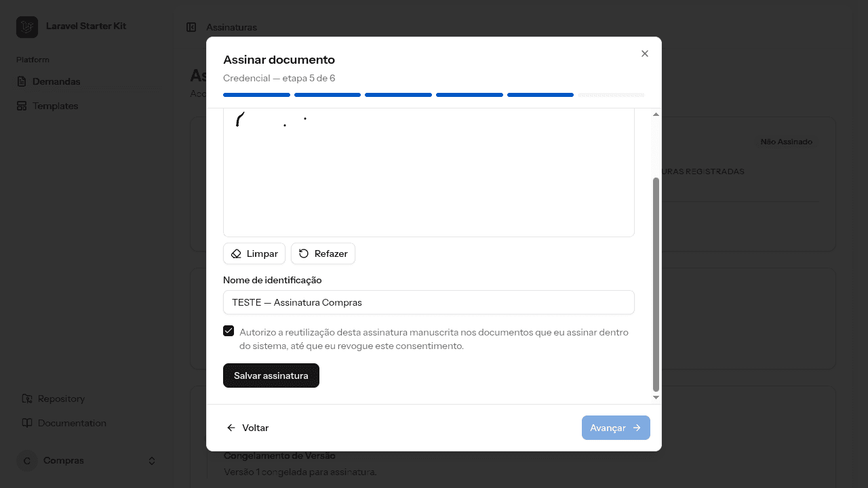
Task: Click the Repository folder icon
Action: [x=27, y=399]
